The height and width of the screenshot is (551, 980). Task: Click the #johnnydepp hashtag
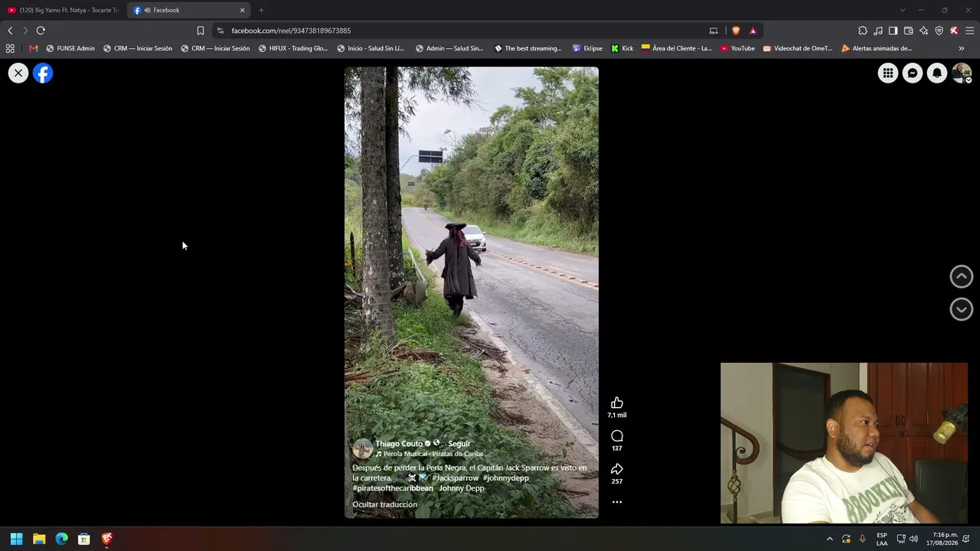pyautogui.click(x=506, y=478)
